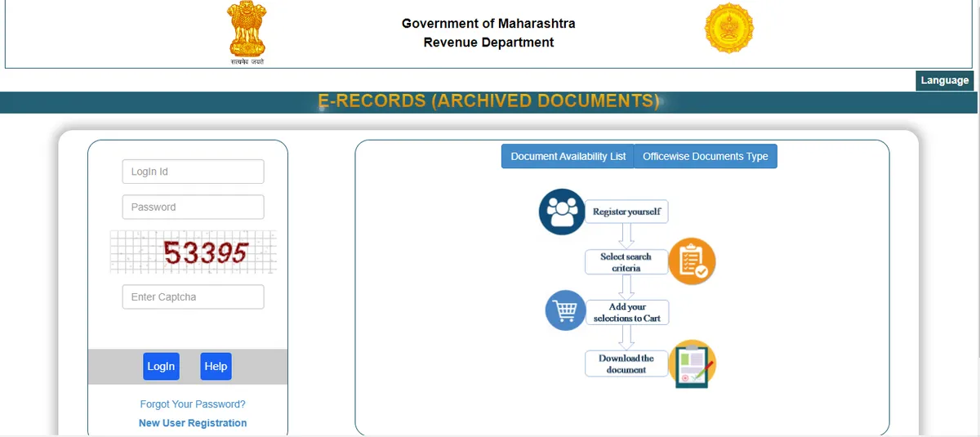Click the 53395 captcha image
Image resolution: width=980 pixels, height=437 pixels.
click(194, 252)
